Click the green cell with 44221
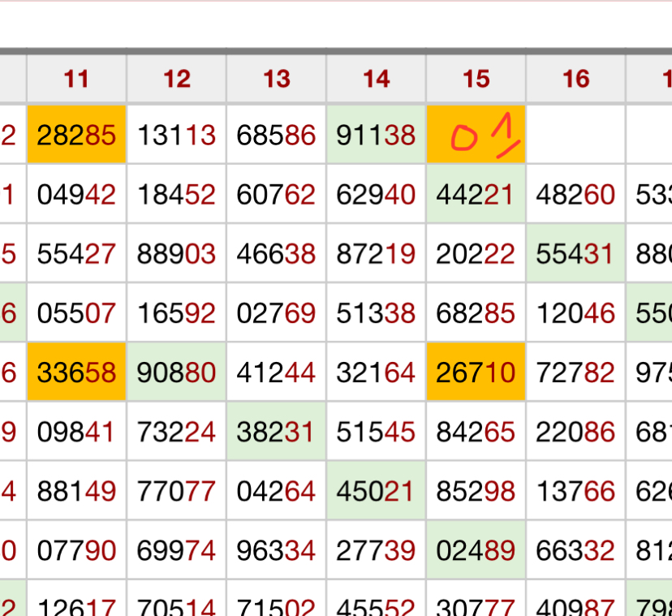Screen dimensions: 672x616 (476, 194)
